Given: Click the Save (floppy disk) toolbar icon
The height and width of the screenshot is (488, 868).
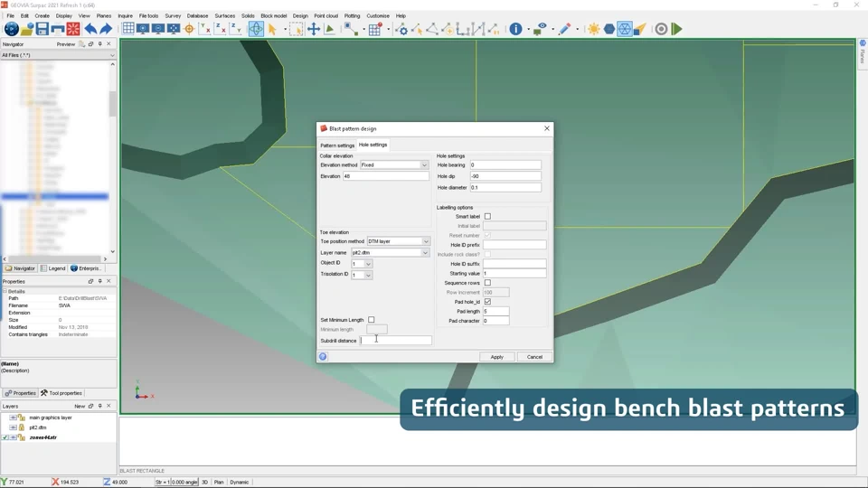Looking at the screenshot, I should (42, 29).
